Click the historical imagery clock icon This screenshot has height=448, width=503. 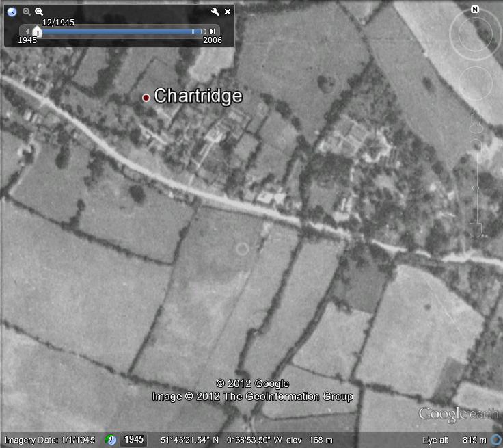[x=12, y=12]
